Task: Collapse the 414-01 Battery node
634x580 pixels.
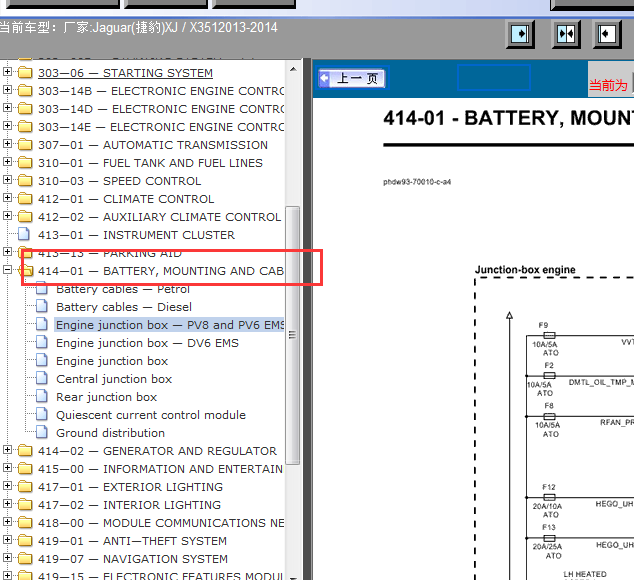Action: click(x=7, y=270)
